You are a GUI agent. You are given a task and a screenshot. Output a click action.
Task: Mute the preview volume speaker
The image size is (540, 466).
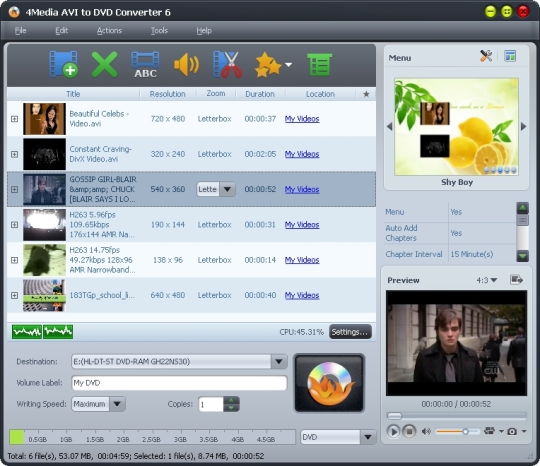click(x=426, y=431)
